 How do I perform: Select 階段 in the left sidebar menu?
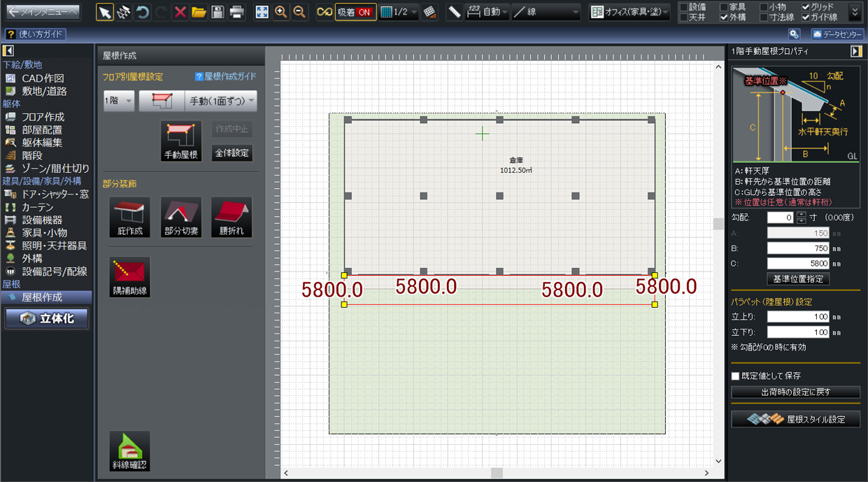[x=32, y=155]
